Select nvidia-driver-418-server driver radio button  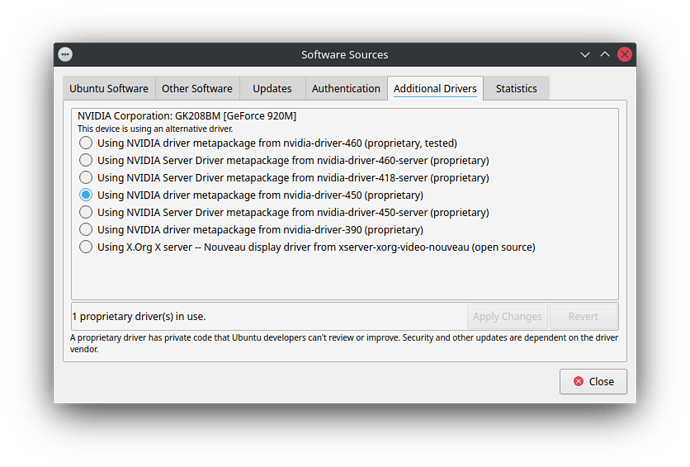tap(86, 177)
